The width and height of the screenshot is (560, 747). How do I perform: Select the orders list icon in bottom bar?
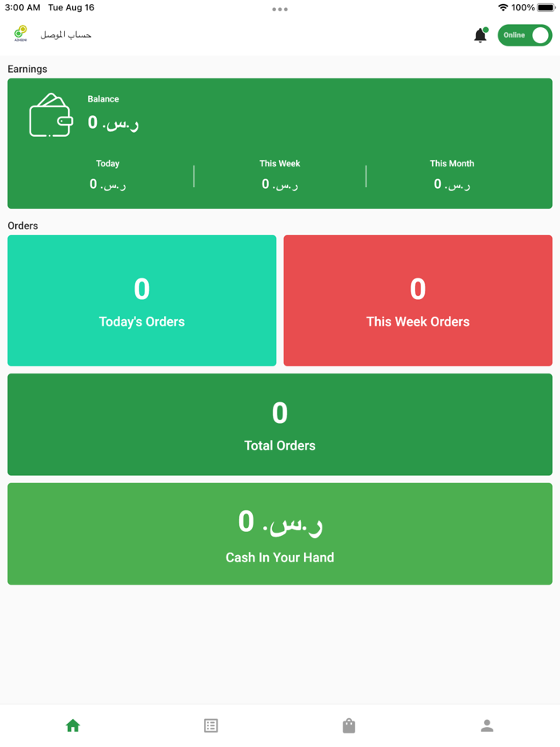(x=210, y=725)
